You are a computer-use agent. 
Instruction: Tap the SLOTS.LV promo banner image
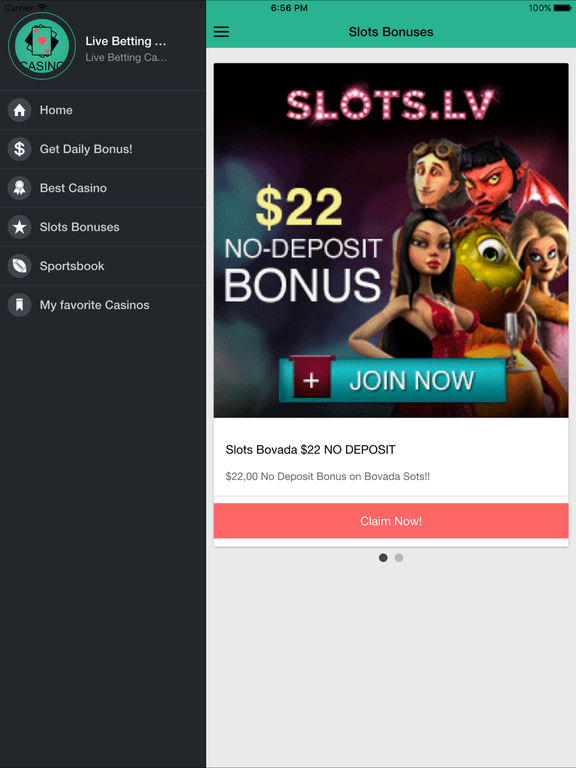click(x=391, y=240)
